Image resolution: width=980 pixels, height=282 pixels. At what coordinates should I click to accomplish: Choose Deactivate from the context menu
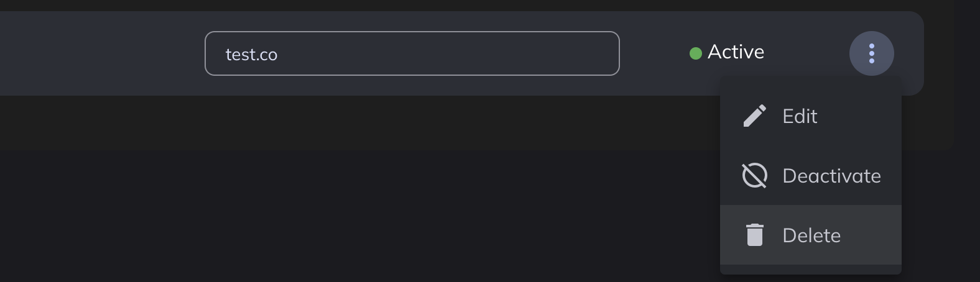tap(810, 175)
